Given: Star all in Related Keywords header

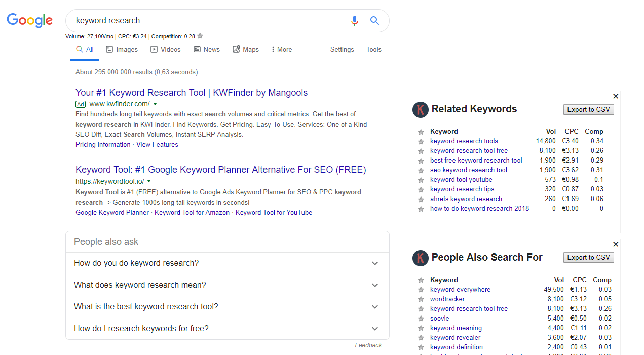Looking at the screenshot, I should pyautogui.click(x=421, y=132).
